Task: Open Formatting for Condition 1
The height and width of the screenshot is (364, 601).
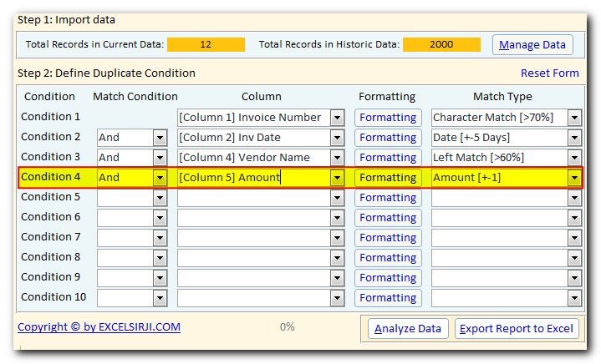Action: click(x=388, y=118)
